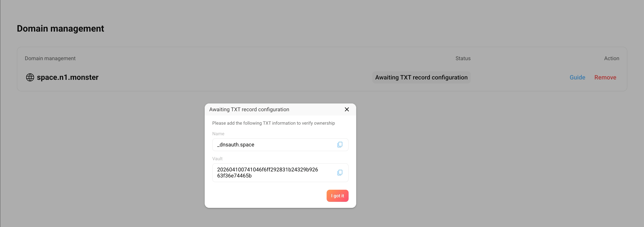Click inside the Vault value field
The height and width of the screenshot is (227, 644).
pyautogui.click(x=272, y=173)
